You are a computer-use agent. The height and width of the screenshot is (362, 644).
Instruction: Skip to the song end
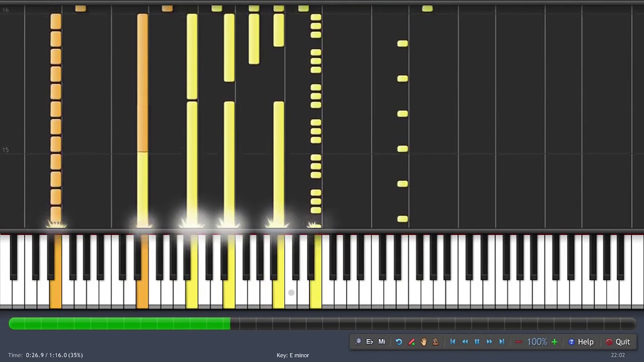click(501, 342)
